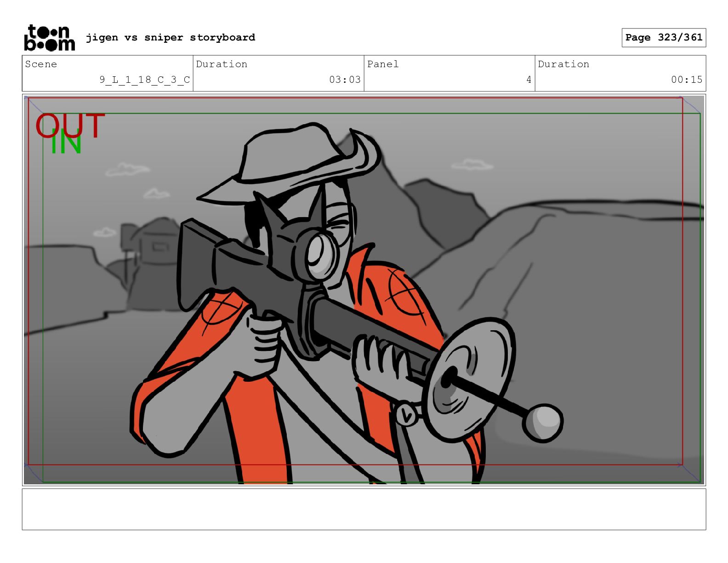The height and width of the screenshot is (563, 728).
Task: Select the title 'jigen vs sniper storyboard'
Action: pyautogui.click(x=171, y=37)
